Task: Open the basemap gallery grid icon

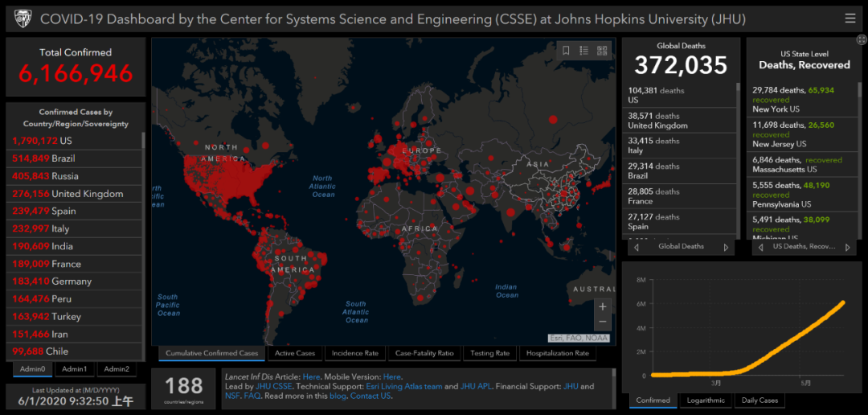Action: 602,51
